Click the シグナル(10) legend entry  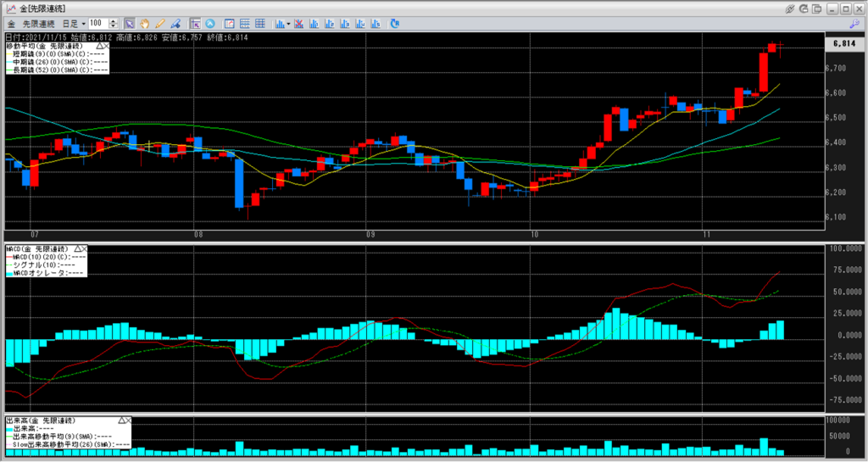pos(41,265)
